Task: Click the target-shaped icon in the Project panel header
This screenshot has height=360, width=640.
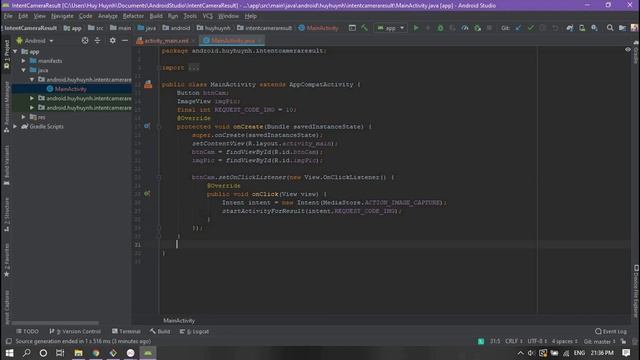Action: coord(85,40)
